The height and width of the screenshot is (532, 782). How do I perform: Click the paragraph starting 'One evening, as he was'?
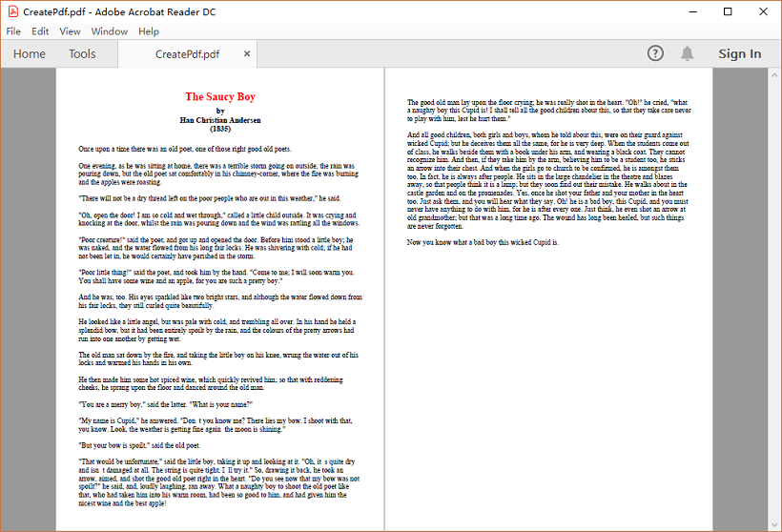[x=218, y=174]
